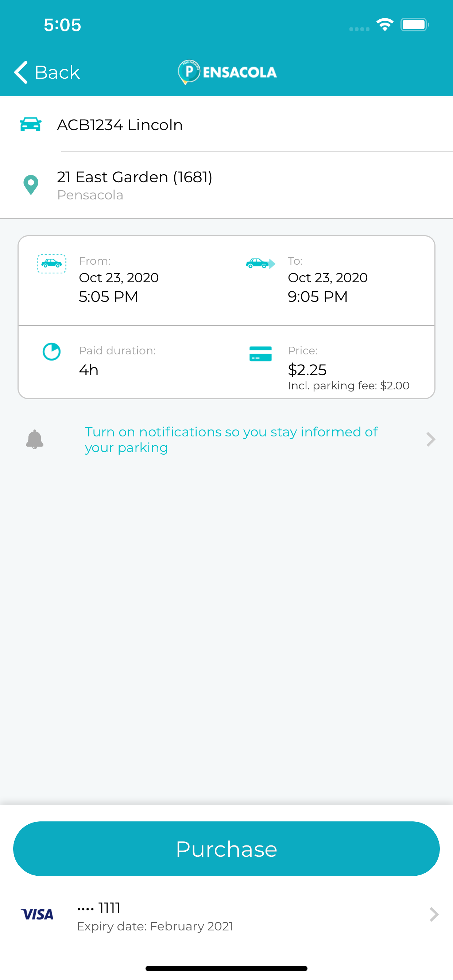Expand payment card options chevron
The height and width of the screenshot is (980, 453).
click(x=434, y=914)
